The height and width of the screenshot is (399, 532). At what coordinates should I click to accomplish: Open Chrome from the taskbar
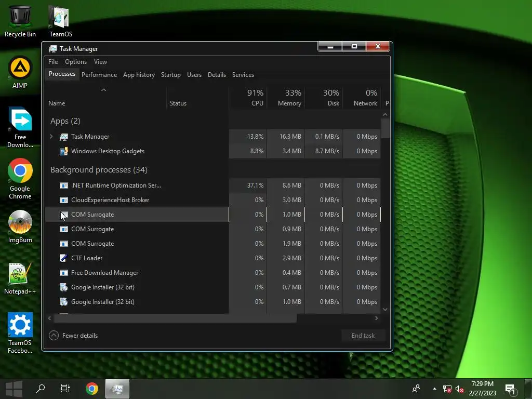pyautogui.click(x=91, y=389)
